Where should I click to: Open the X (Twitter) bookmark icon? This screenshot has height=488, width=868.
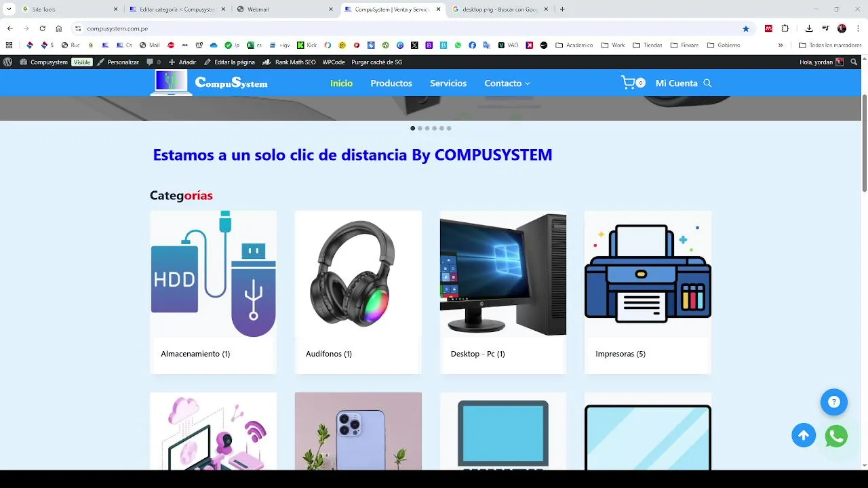click(x=414, y=45)
